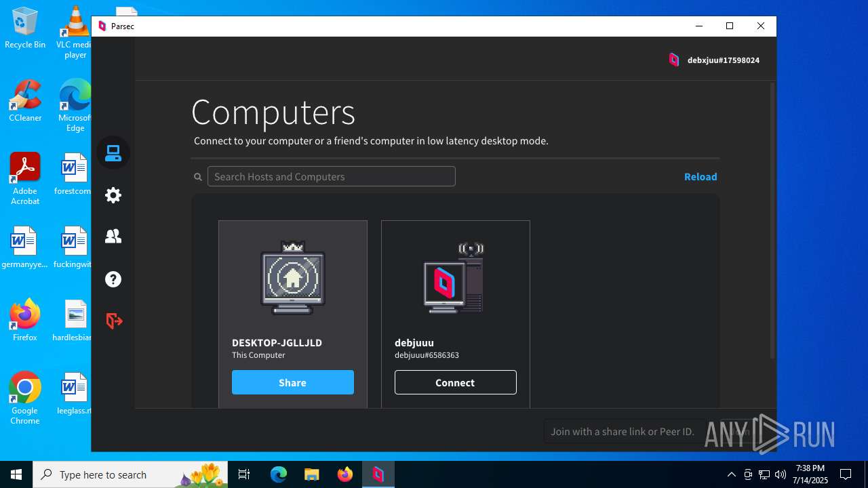Image resolution: width=868 pixels, height=488 pixels.
Task: Open the network icon in tray
Action: [764, 474]
